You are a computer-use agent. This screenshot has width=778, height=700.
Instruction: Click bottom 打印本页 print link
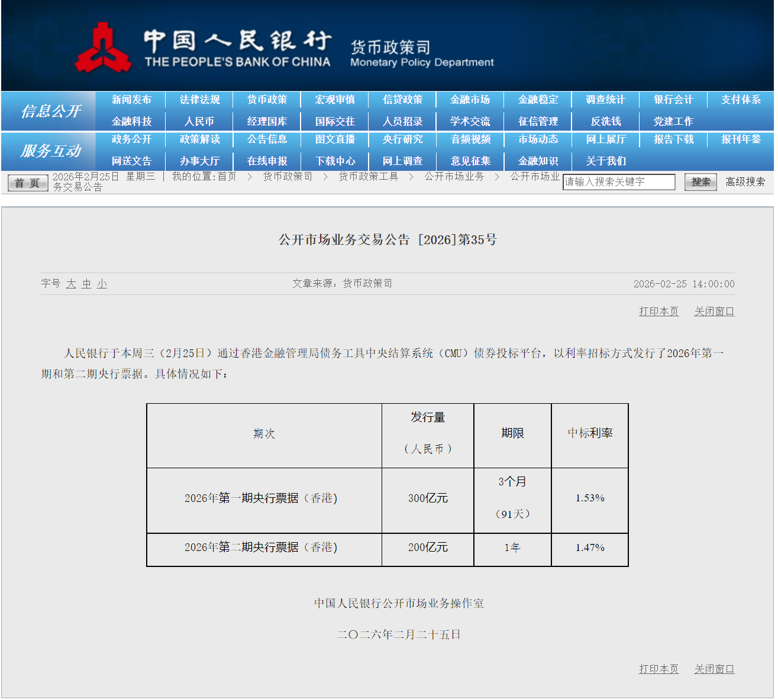(658, 669)
